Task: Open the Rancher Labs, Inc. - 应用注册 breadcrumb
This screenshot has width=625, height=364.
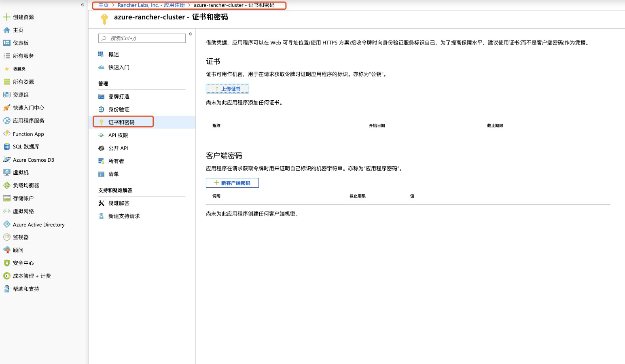Action: click(x=151, y=5)
